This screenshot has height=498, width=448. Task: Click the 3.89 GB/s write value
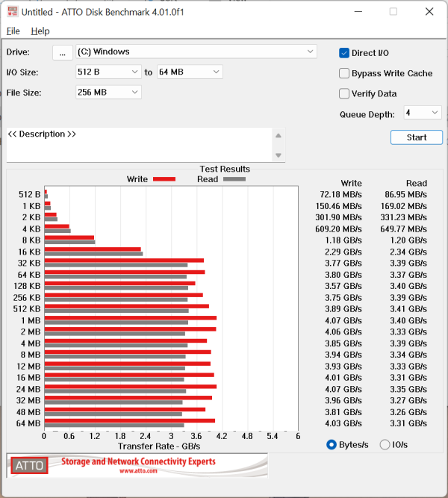(x=343, y=309)
